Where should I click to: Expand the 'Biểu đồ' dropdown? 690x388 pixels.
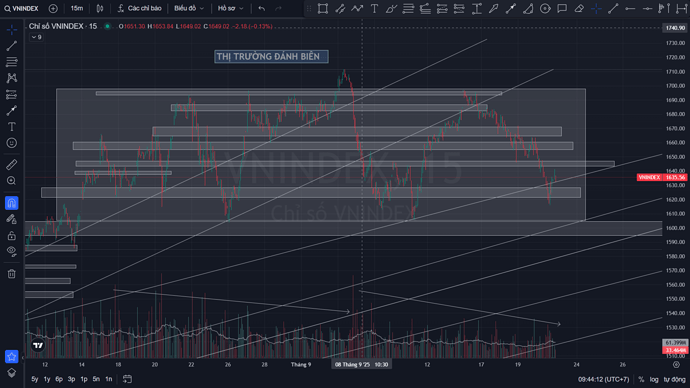tap(189, 8)
